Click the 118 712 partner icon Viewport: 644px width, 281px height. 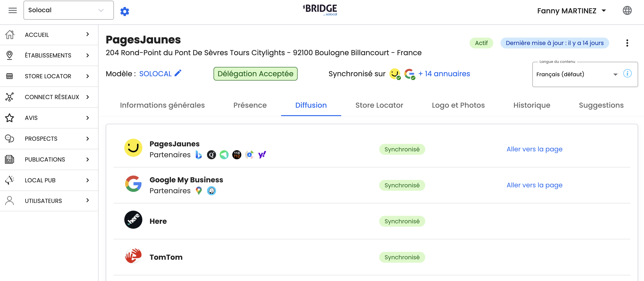[237, 155]
